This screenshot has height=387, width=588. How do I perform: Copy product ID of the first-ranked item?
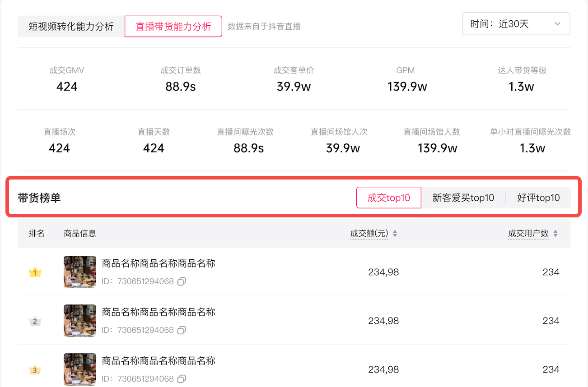pos(182,281)
